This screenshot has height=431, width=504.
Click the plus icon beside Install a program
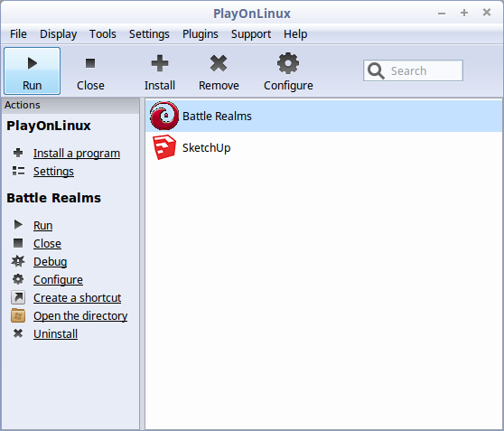(x=18, y=153)
